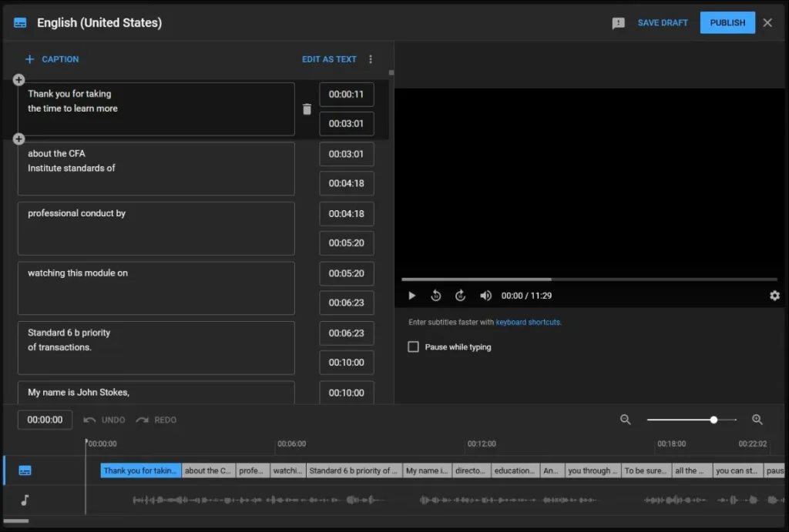Select 'Thank you for takin...' timeline block
Image resolution: width=789 pixels, height=532 pixels.
tap(140, 470)
